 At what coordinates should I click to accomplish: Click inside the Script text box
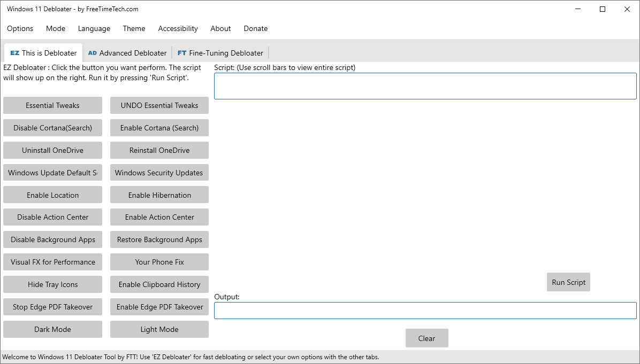425,86
